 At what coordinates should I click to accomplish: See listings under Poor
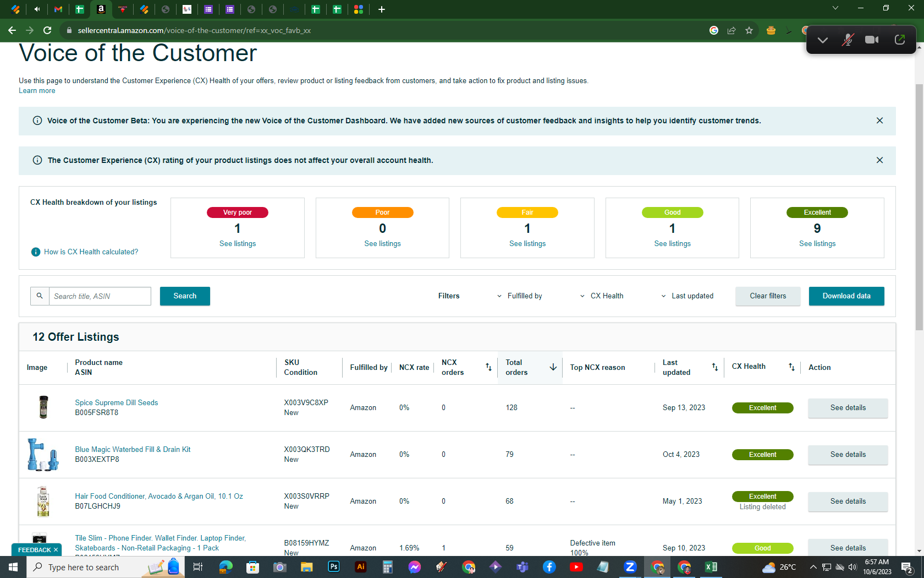(382, 244)
